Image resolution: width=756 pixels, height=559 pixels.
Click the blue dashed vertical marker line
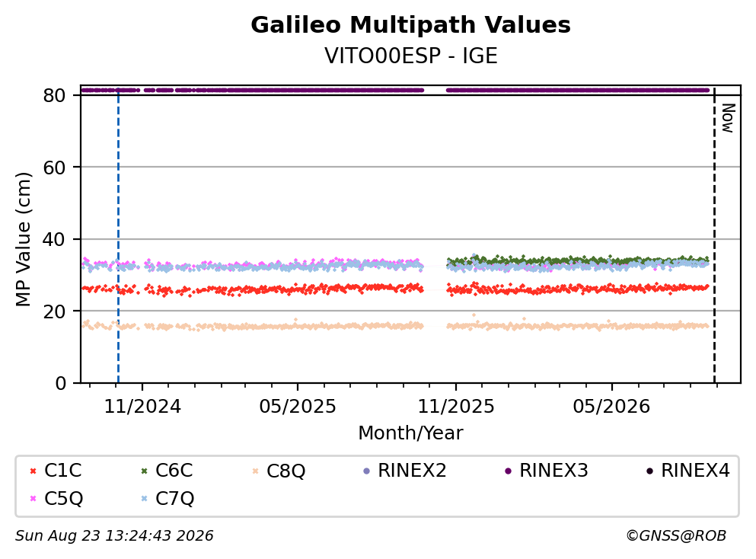pyautogui.click(x=118, y=235)
